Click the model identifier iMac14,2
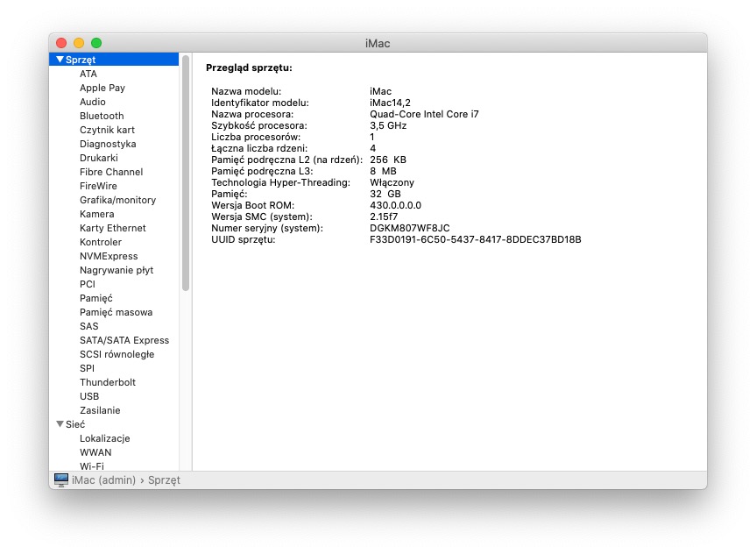The width and height of the screenshot is (756, 554). tap(390, 103)
